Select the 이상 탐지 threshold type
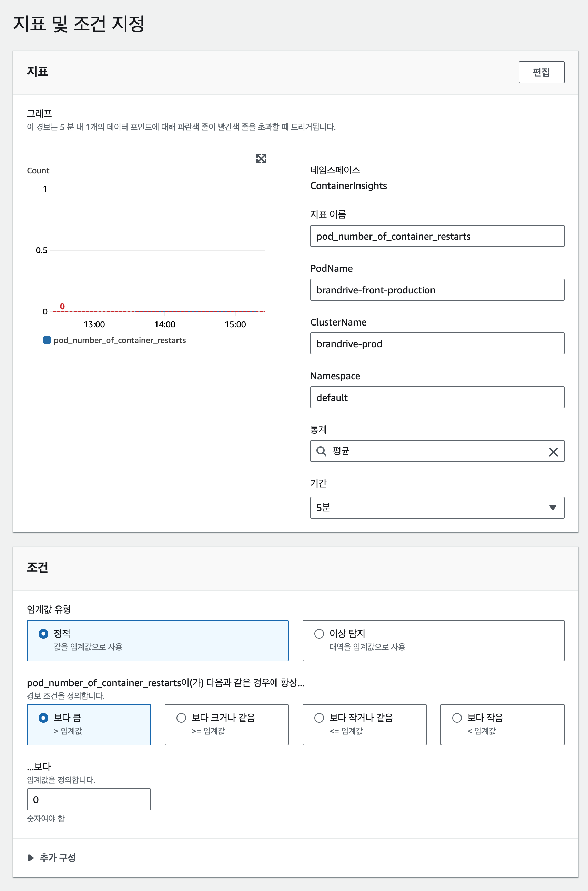This screenshot has height=891, width=588. (x=433, y=640)
